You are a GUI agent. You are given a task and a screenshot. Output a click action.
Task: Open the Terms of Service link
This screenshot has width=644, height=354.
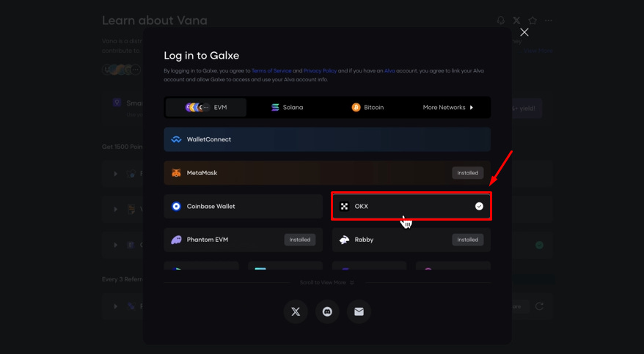click(x=271, y=71)
